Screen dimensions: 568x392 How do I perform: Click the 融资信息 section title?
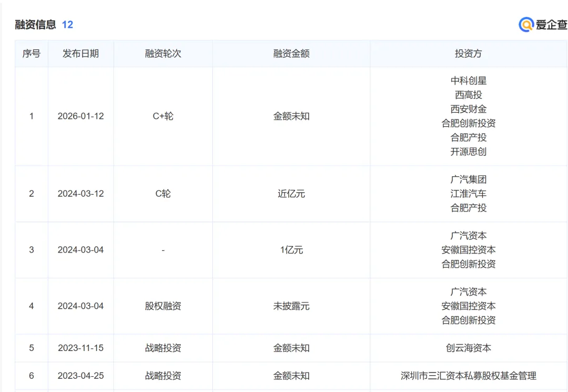(35, 25)
